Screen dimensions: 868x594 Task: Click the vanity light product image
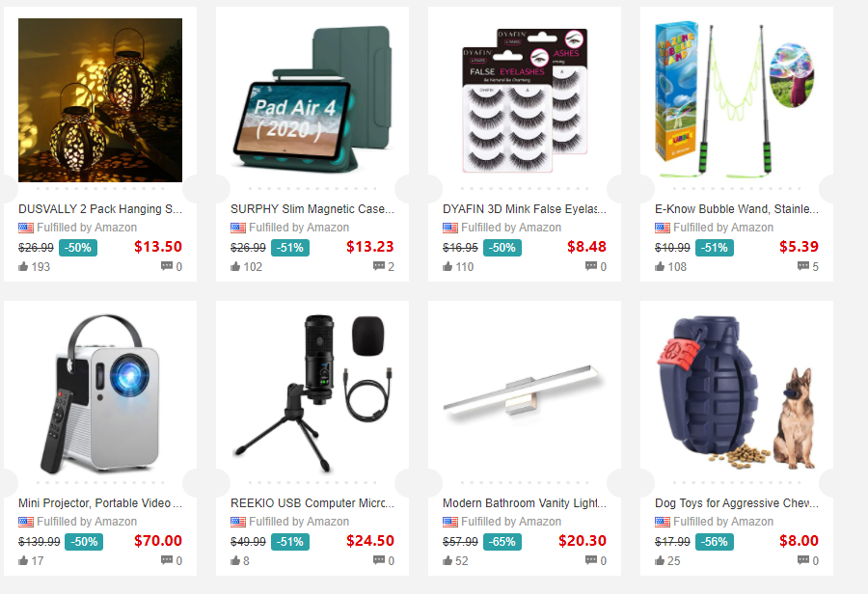(525, 394)
